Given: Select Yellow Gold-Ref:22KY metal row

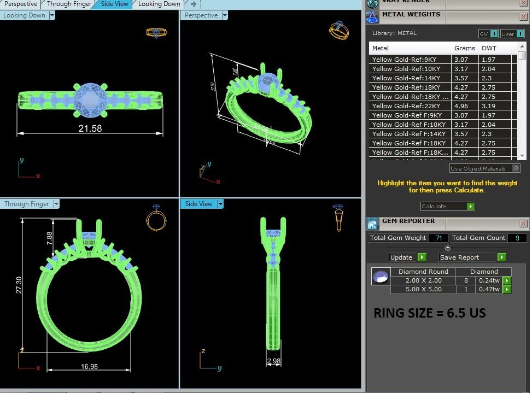Looking at the screenshot, I should [x=411, y=106].
